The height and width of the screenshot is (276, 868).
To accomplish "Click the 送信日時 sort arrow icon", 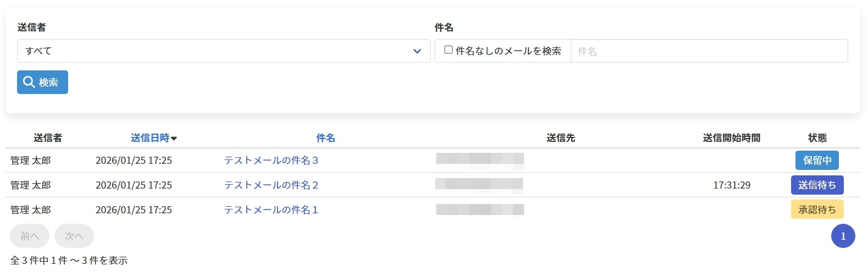I will 174,139.
